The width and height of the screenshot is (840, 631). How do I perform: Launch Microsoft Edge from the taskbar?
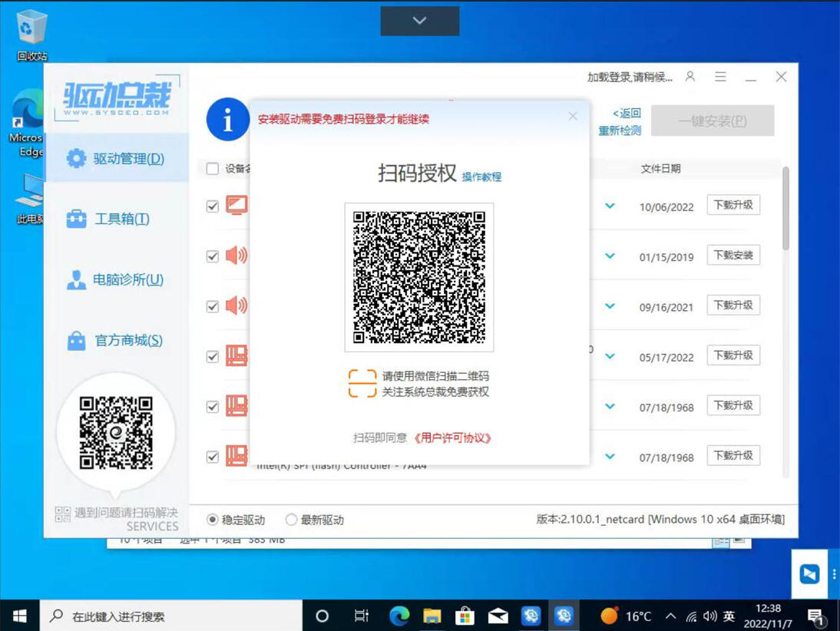coord(399,616)
